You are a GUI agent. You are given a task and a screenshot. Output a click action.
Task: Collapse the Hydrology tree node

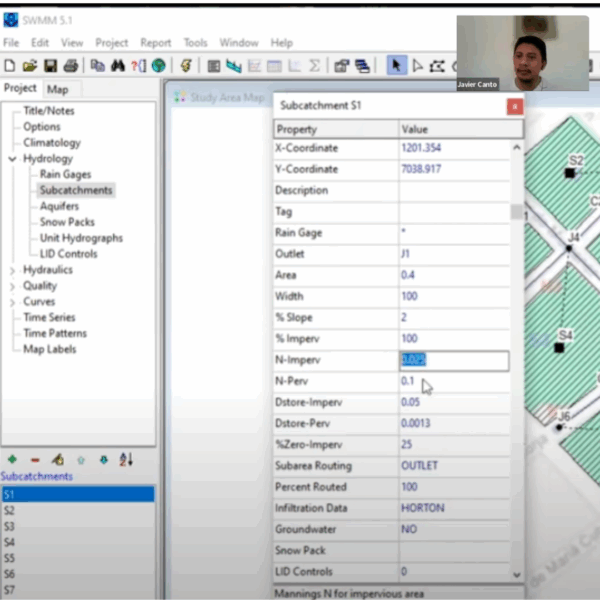[12, 159]
